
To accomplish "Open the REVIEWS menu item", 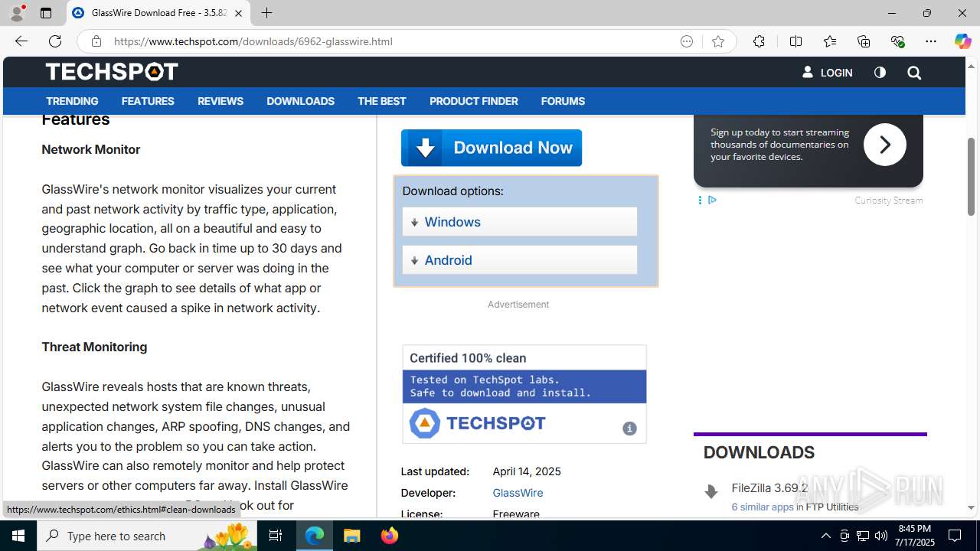I will click(220, 101).
